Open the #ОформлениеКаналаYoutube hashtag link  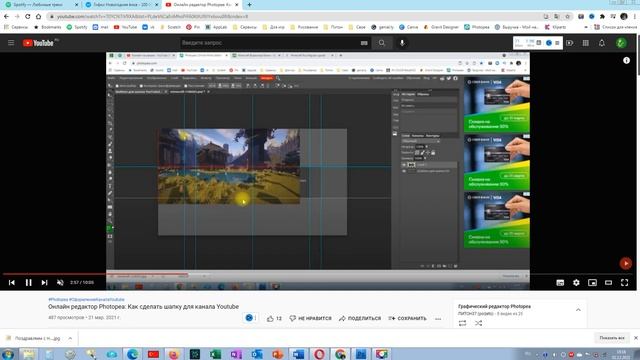point(97,300)
